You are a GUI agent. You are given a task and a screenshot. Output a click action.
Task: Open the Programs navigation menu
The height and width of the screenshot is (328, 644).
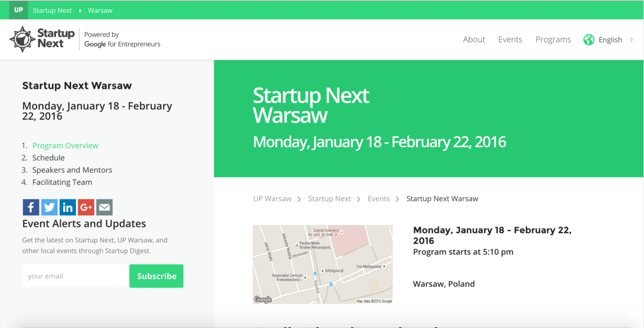(x=553, y=40)
